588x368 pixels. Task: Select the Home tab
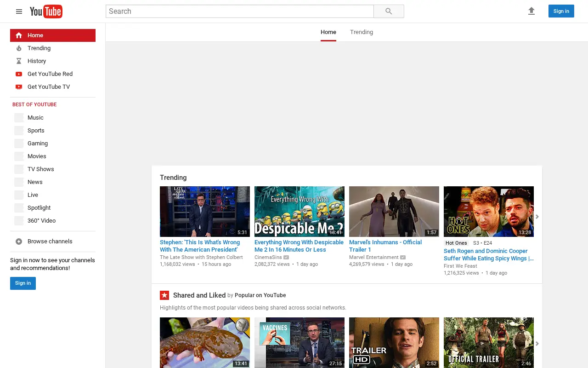(328, 32)
